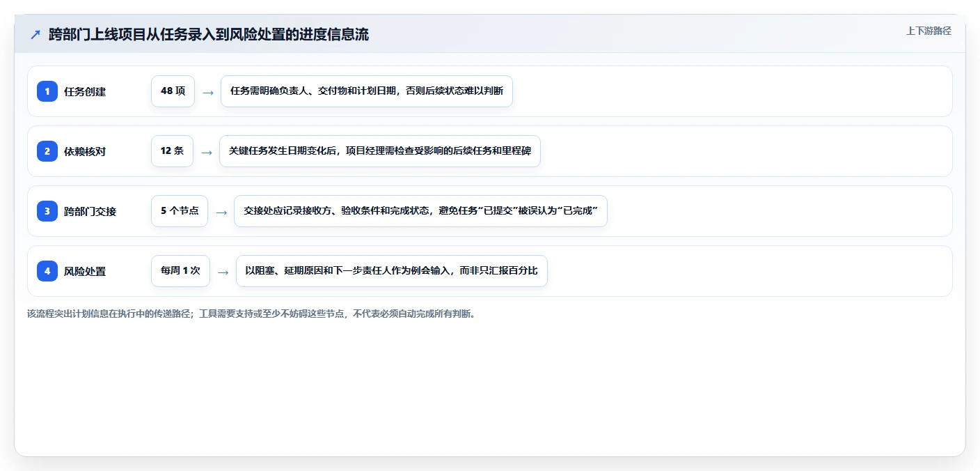Click the description starting with 关键任务发生日期变化后
Viewport: 980px width, 471px height.
point(380,151)
